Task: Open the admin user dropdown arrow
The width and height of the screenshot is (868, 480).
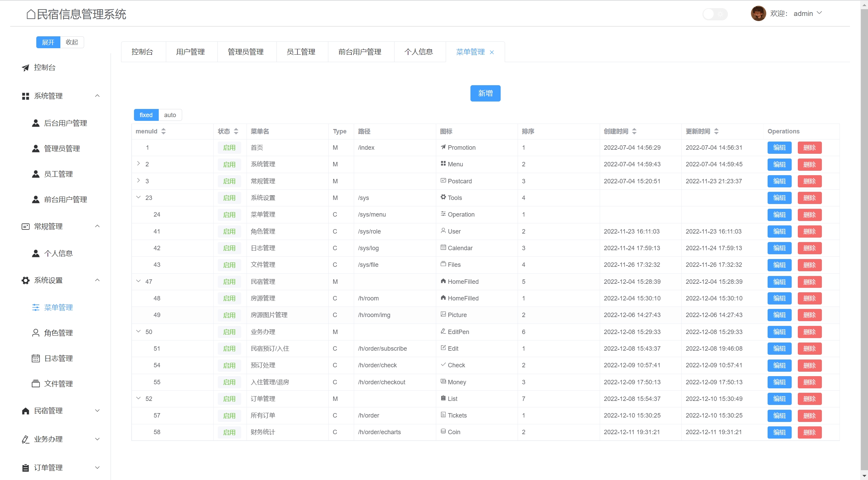Action: pos(819,13)
